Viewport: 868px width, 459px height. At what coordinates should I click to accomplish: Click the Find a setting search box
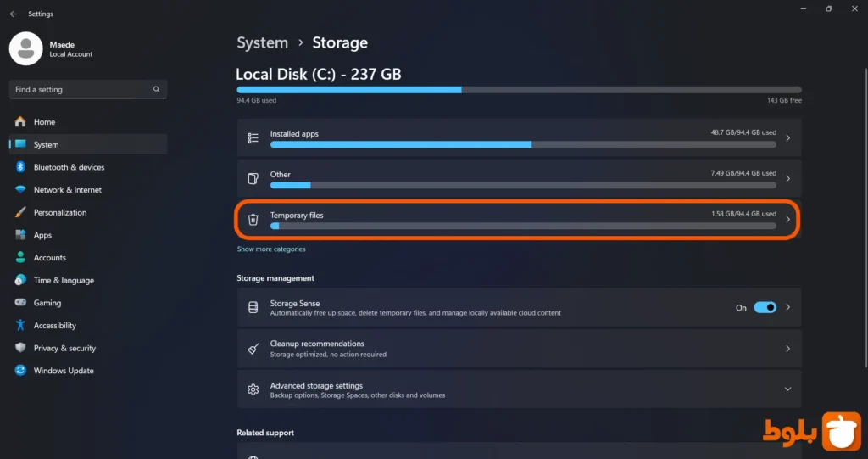coord(81,89)
